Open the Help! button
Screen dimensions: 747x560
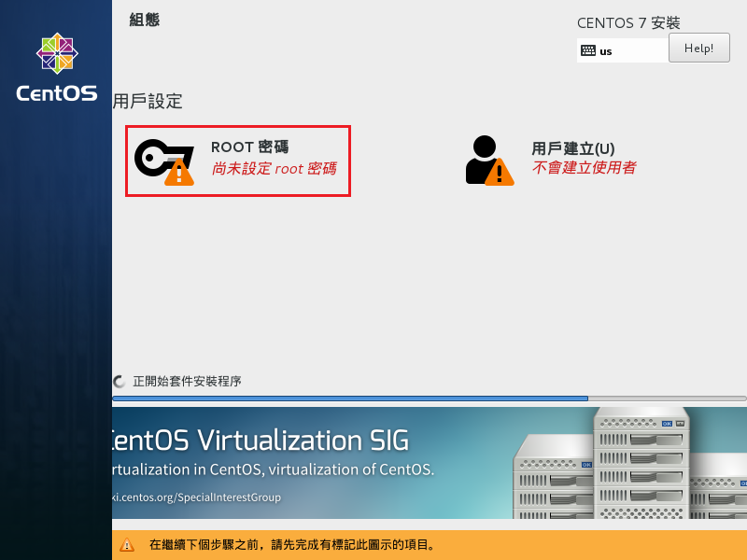pyautogui.click(x=698, y=49)
